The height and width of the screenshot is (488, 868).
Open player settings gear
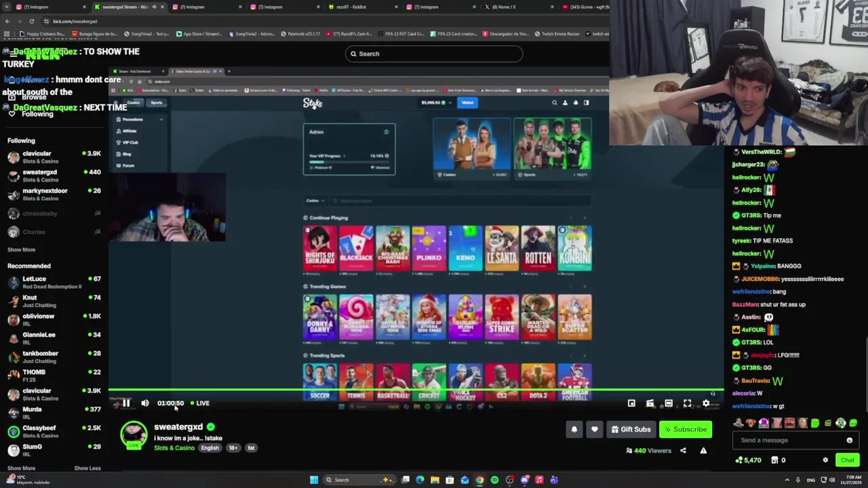pyautogui.click(x=706, y=403)
